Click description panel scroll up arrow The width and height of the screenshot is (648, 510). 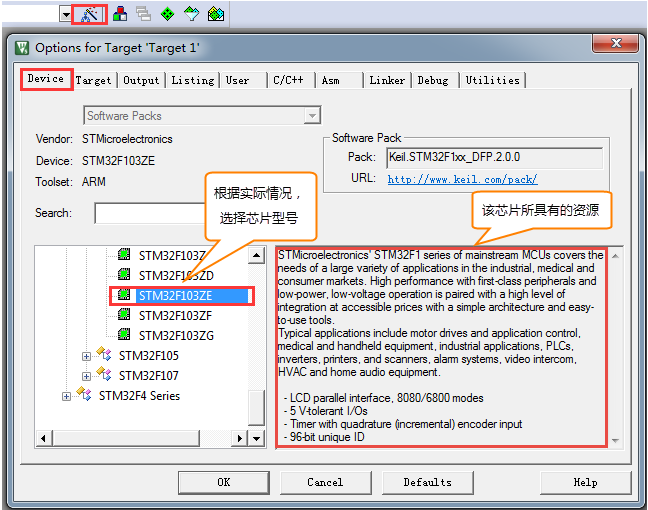pos(615,256)
